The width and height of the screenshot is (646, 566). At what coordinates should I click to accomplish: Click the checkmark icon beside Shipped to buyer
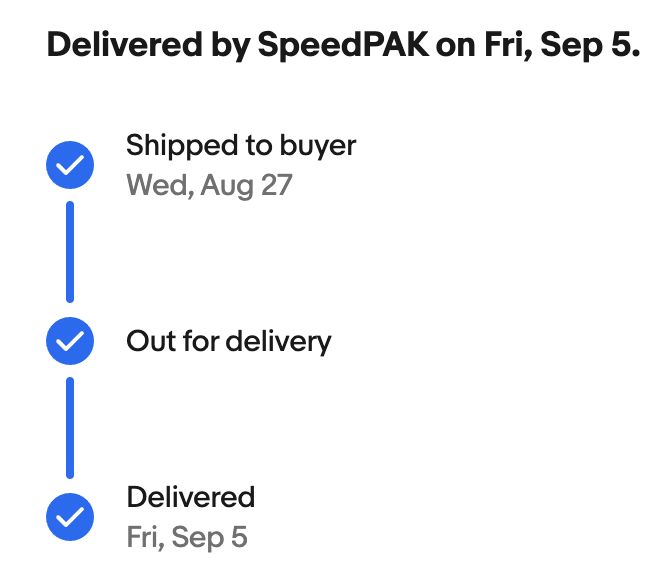tap(70, 166)
